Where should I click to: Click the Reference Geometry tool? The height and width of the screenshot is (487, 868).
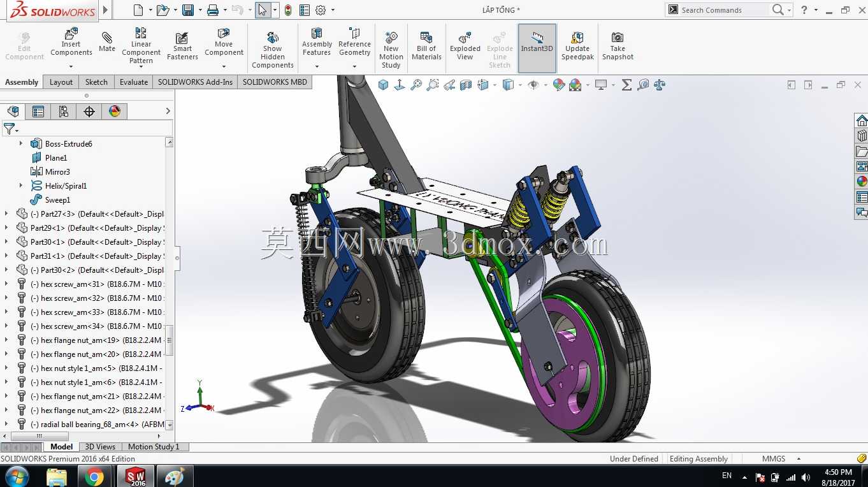pos(354,42)
